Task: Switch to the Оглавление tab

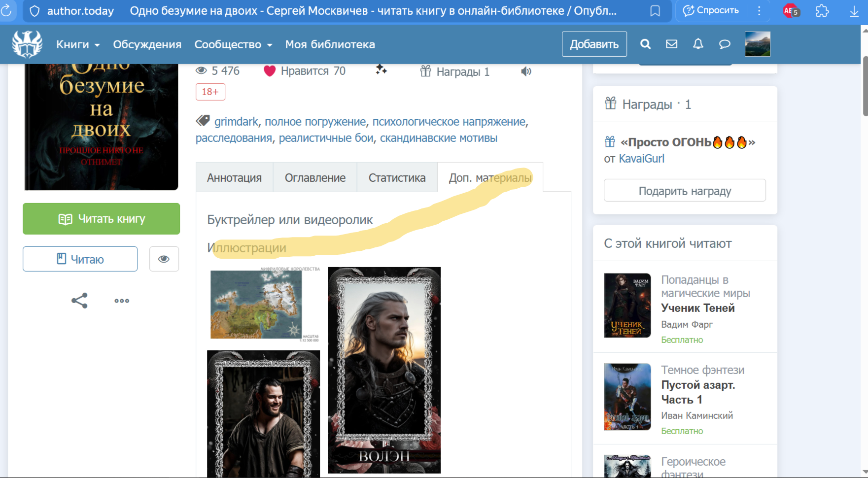Action: [x=315, y=178]
